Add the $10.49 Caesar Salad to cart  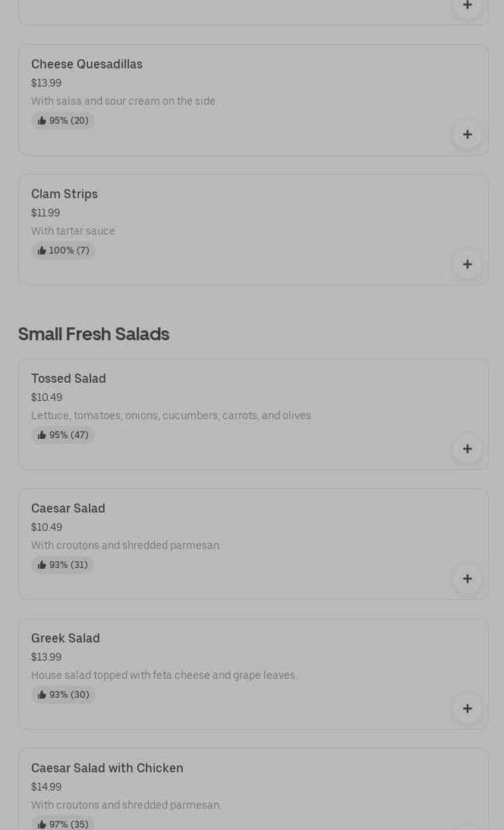(468, 579)
